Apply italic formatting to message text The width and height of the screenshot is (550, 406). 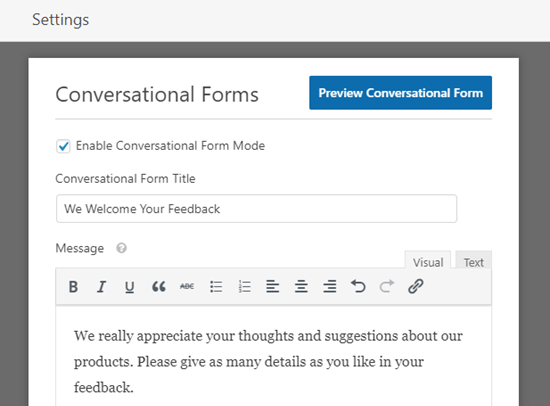[x=101, y=287]
